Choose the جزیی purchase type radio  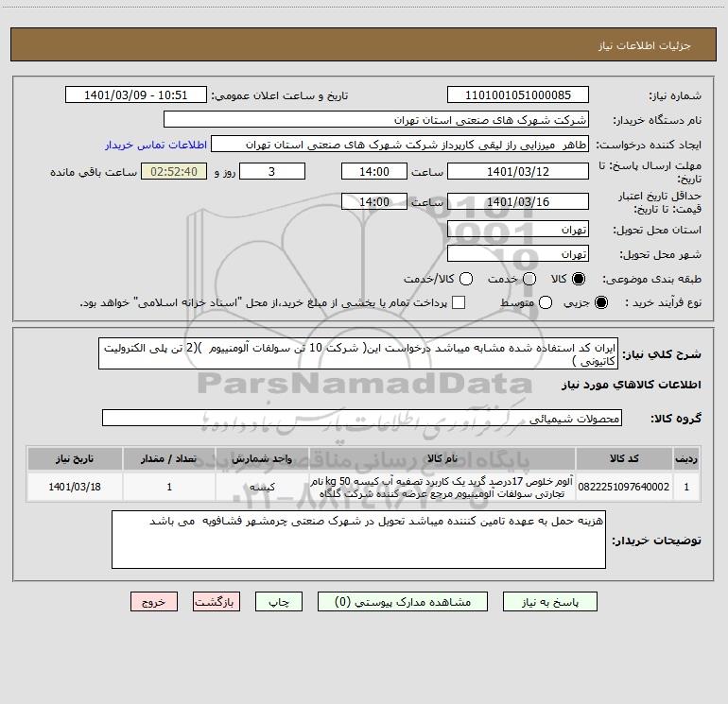pyautogui.click(x=600, y=302)
